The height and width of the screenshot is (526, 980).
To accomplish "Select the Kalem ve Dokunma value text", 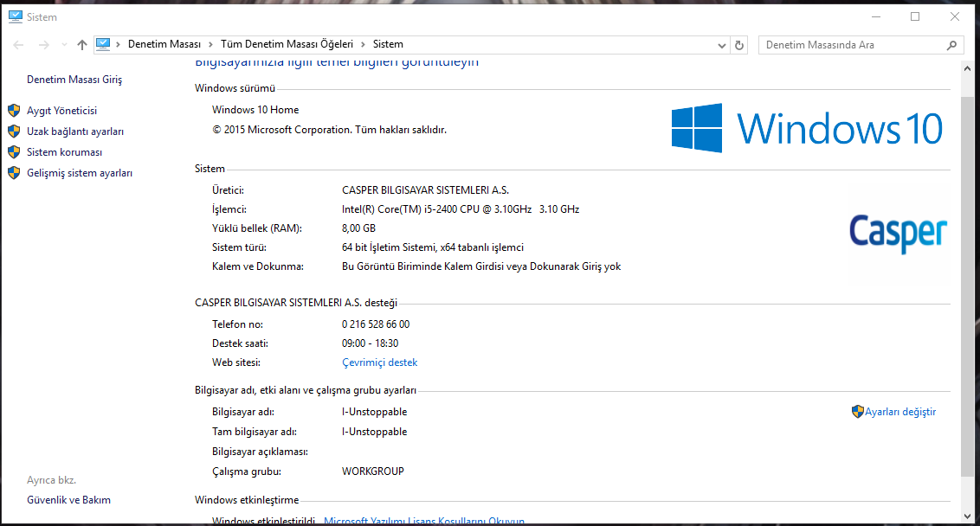I will pyautogui.click(x=481, y=266).
